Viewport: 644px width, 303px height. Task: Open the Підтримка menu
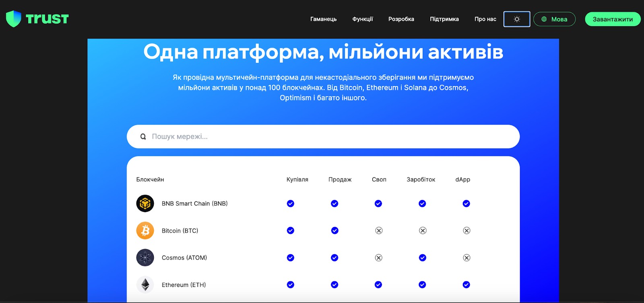[x=444, y=19]
